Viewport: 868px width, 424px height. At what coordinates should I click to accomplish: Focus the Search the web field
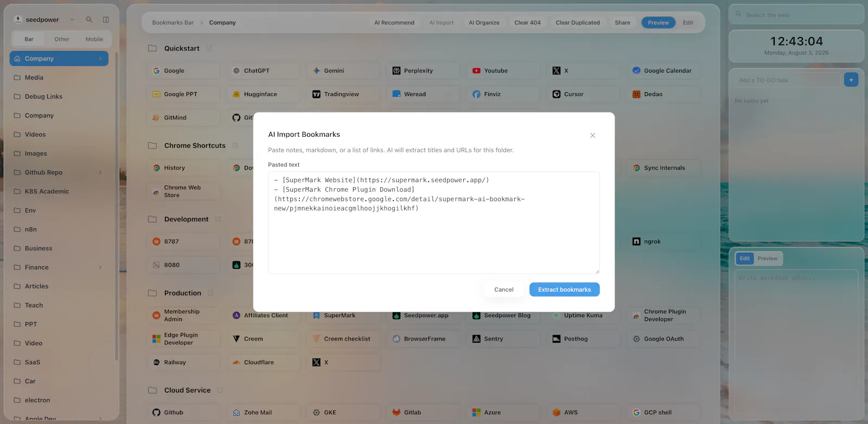click(796, 15)
